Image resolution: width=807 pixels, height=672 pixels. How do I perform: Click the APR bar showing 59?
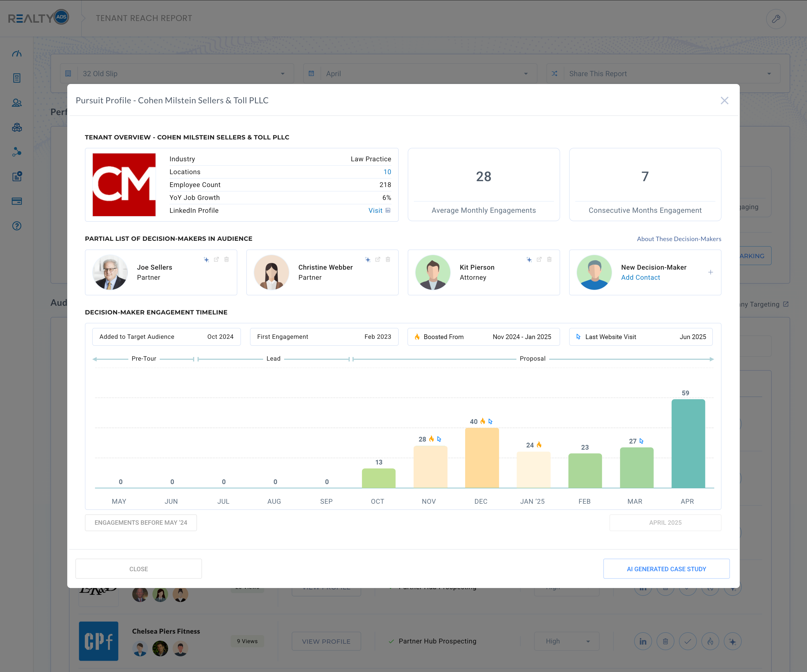pos(688,444)
